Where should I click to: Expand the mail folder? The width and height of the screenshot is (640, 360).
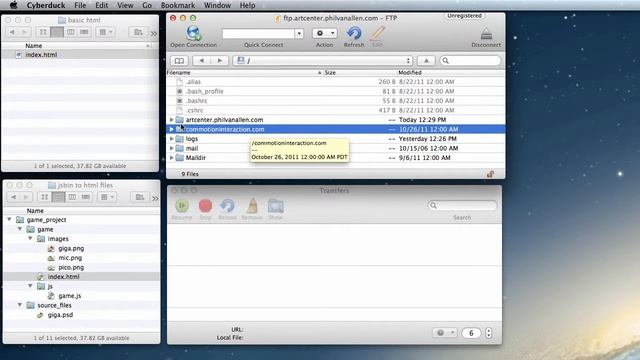pyautogui.click(x=171, y=148)
